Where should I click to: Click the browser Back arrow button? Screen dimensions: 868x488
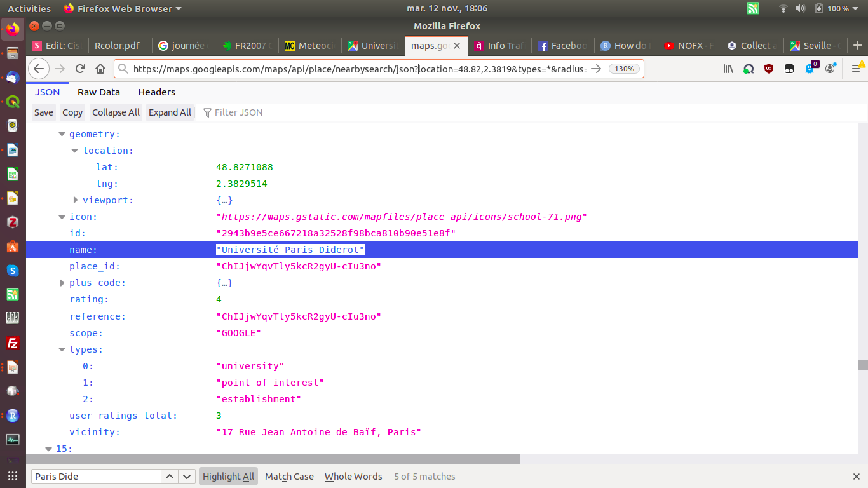[x=39, y=69]
